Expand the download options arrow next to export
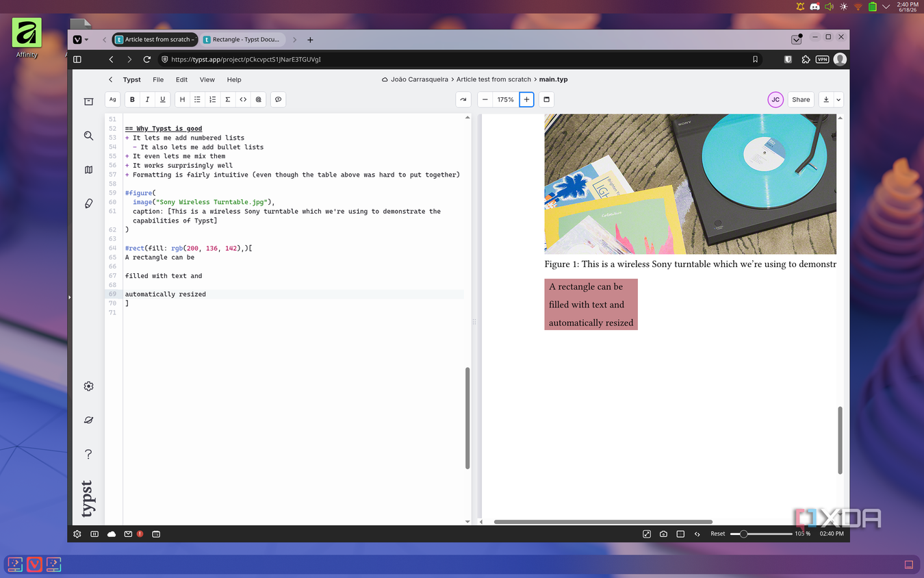The height and width of the screenshot is (578, 924). (838, 99)
